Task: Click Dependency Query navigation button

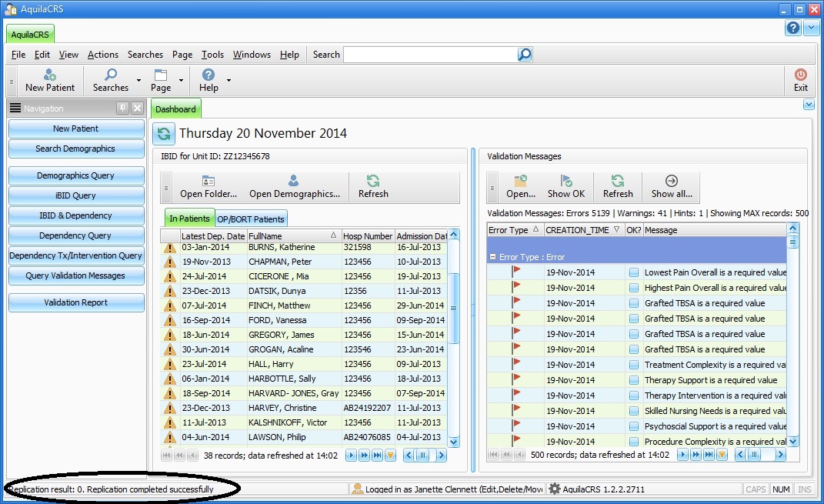Action: tap(75, 235)
